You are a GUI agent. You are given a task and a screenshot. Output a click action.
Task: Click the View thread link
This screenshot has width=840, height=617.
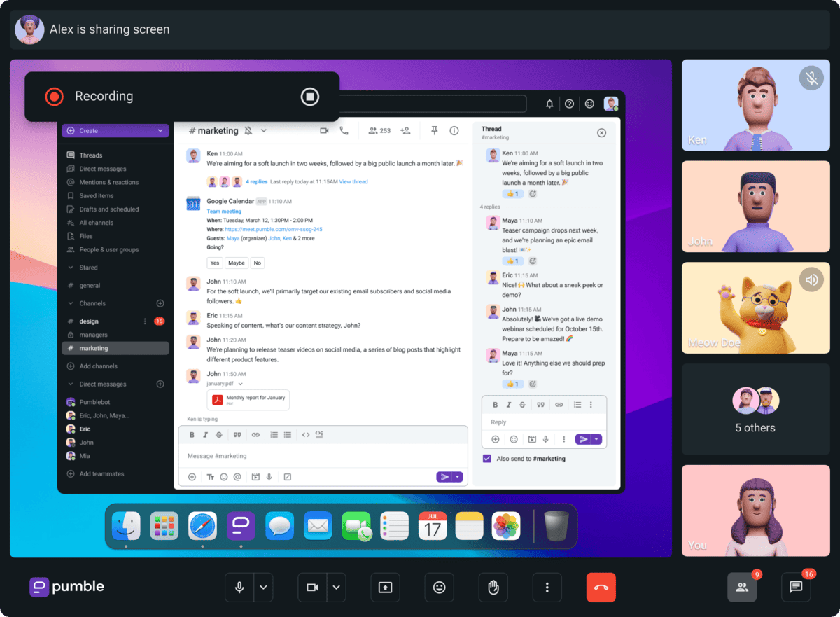353,182
